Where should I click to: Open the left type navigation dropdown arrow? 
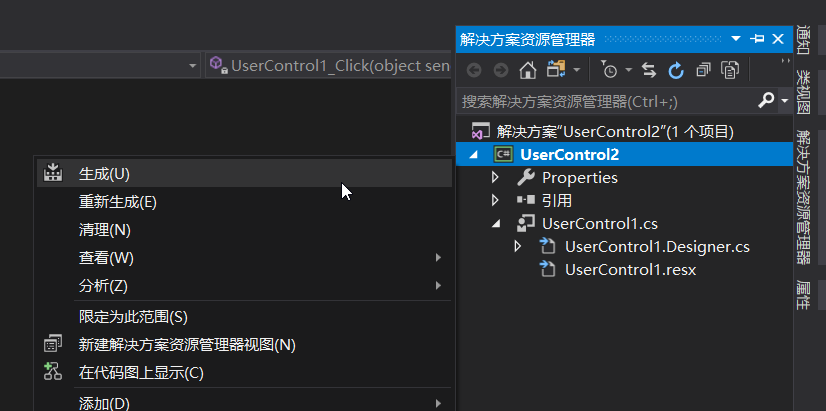click(x=192, y=66)
